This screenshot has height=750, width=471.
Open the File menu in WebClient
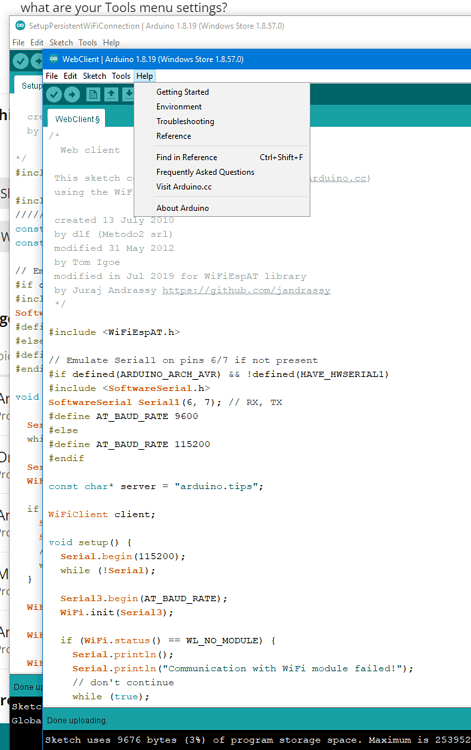click(x=52, y=76)
